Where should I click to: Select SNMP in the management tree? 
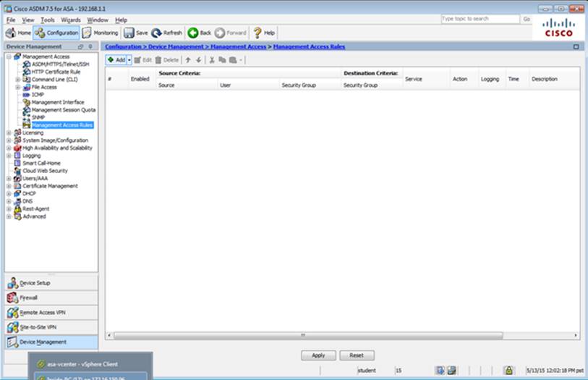(x=38, y=117)
